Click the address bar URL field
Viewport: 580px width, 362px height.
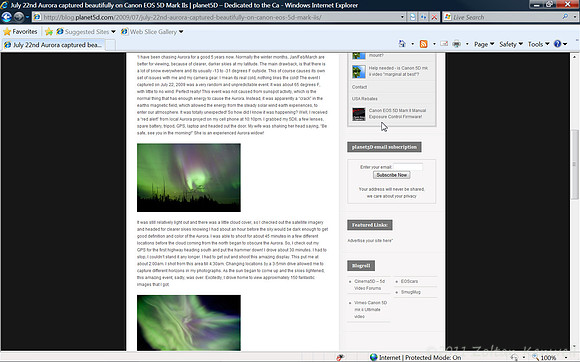(215, 17)
